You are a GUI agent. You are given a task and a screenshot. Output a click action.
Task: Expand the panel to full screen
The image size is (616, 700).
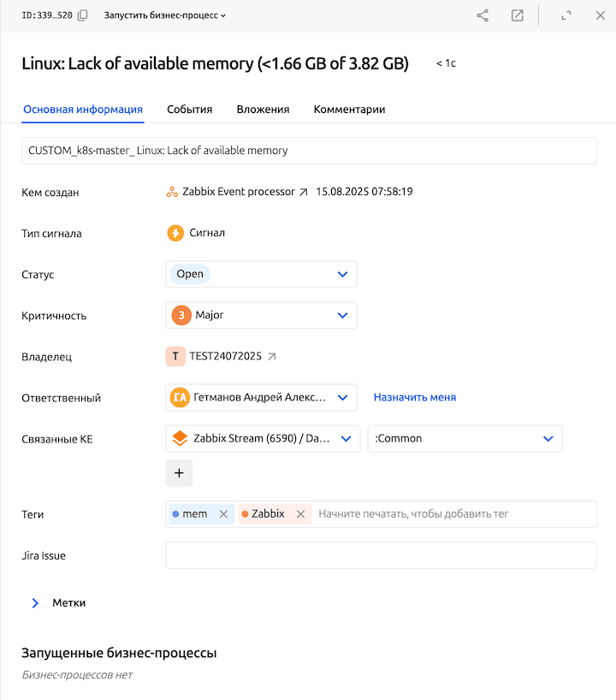566,15
